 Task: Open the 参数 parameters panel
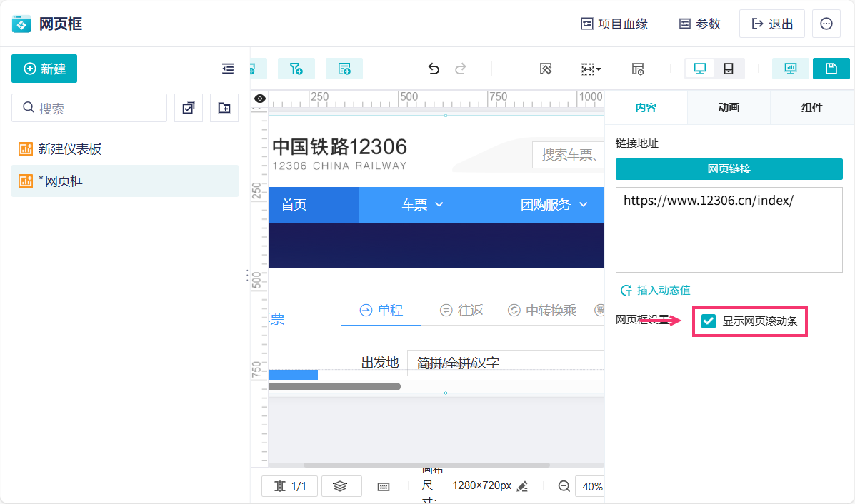[x=700, y=24]
